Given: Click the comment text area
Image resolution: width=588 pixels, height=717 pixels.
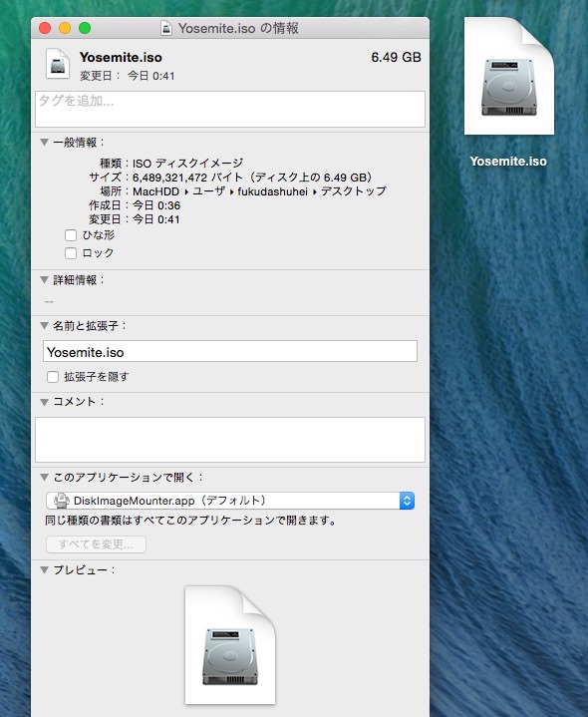Looking at the screenshot, I should coord(230,440).
